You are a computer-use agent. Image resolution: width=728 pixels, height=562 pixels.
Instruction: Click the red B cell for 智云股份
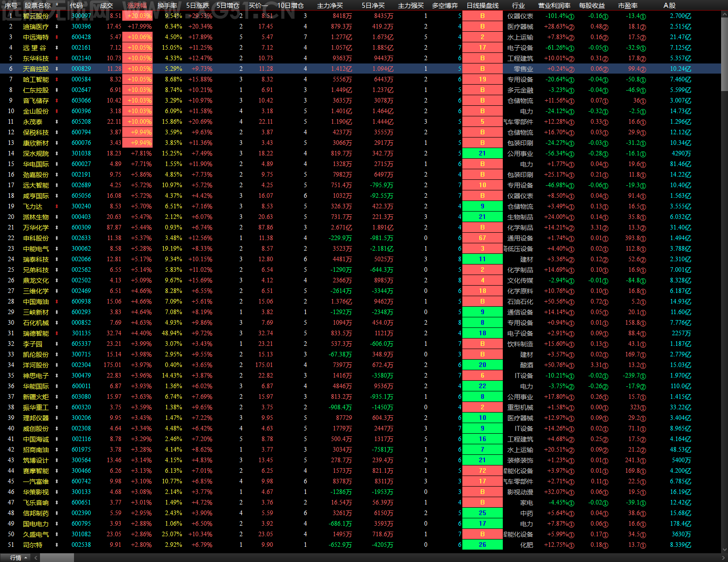point(483,16)
